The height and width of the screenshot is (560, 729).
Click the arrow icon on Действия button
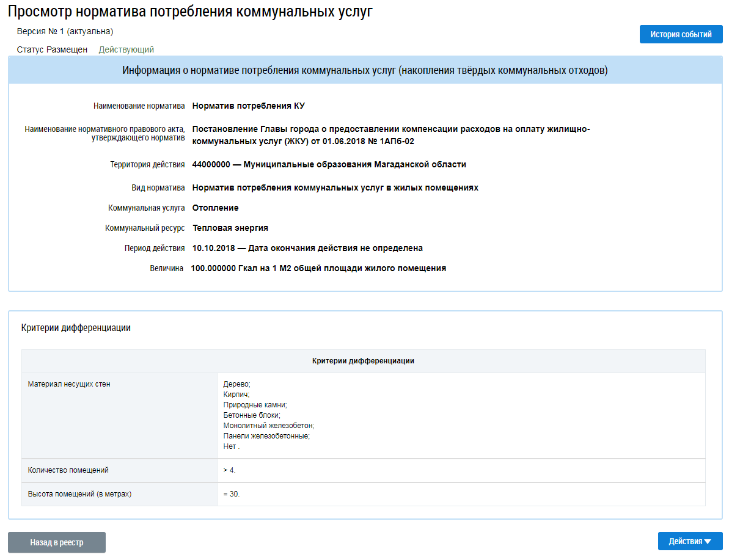click(x=708, y=542)
